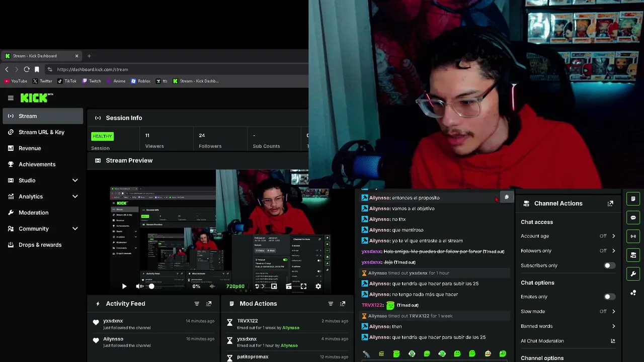644x362 pixels.
Task: Toggle Mod Actions panel from right rail
Action: pos(633,199)
